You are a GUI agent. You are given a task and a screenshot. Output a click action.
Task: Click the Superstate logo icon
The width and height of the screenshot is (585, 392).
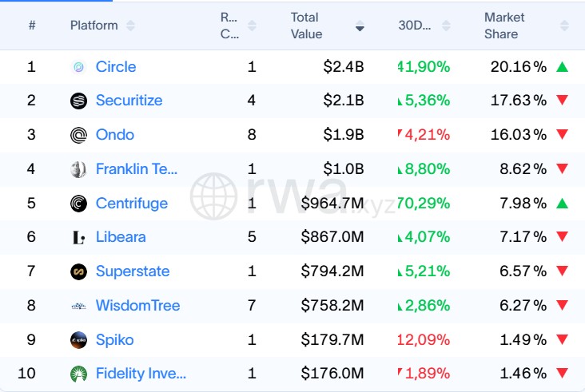[x=78, y=271]
